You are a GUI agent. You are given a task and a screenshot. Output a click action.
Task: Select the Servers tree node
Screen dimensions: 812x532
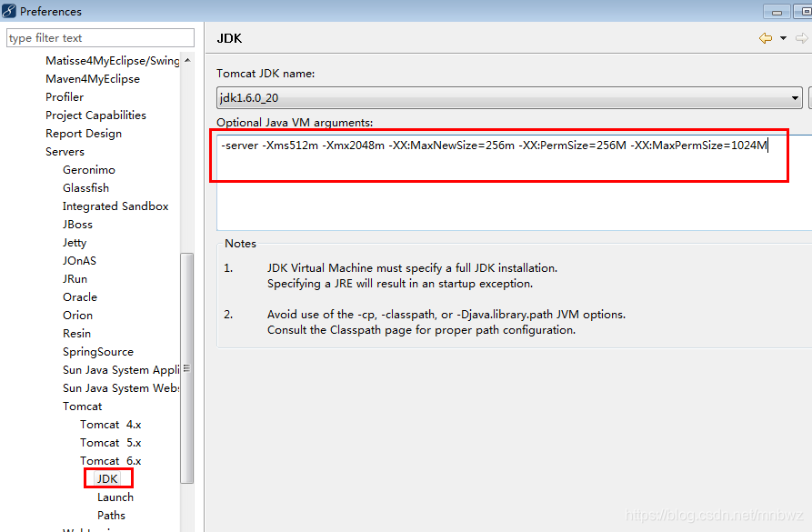click(65, 151)
